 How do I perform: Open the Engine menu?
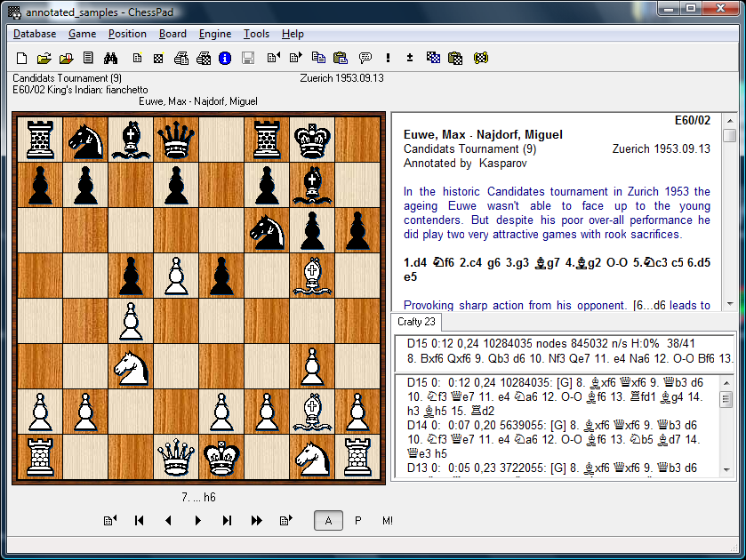tap(215, 34)
